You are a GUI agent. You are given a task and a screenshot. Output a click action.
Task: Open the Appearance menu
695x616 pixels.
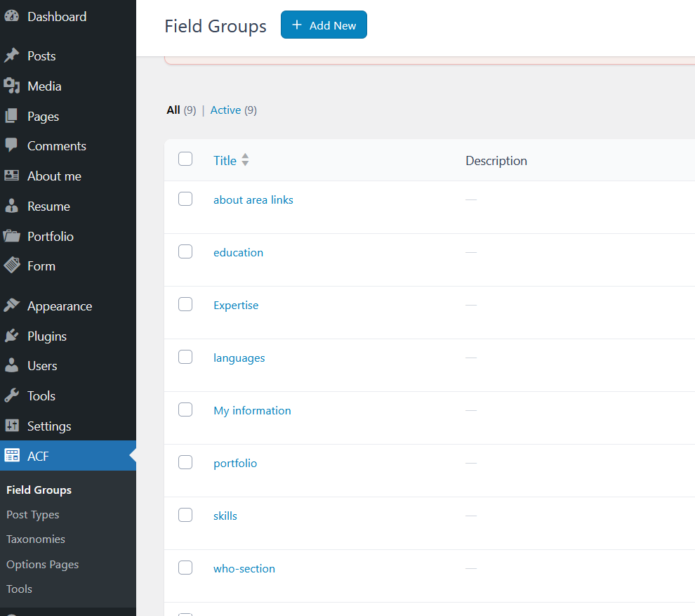coord(60,306)
